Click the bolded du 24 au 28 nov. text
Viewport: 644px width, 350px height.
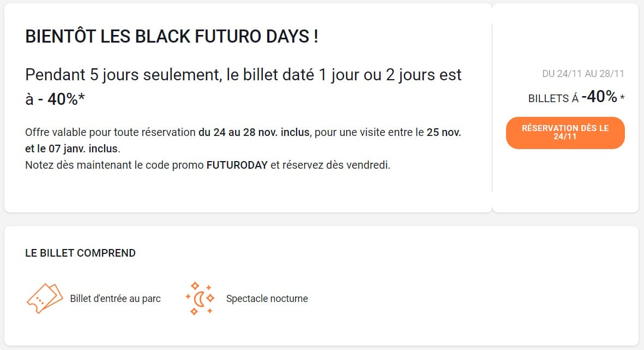[x=254, y=132]
